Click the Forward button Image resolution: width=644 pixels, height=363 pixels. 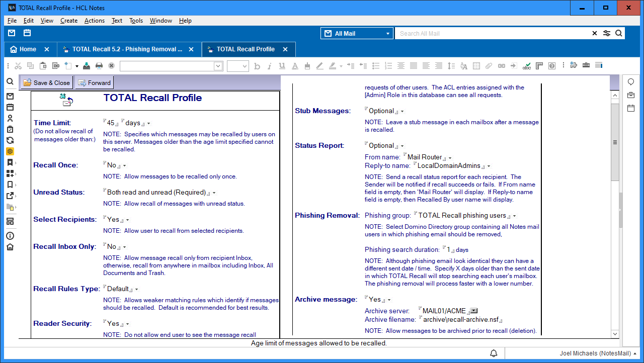coord(94,82)
